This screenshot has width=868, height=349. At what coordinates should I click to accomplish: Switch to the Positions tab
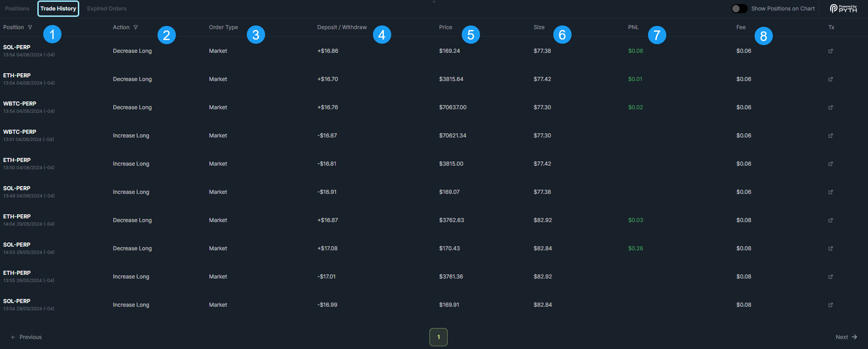(x=17, y=9)
